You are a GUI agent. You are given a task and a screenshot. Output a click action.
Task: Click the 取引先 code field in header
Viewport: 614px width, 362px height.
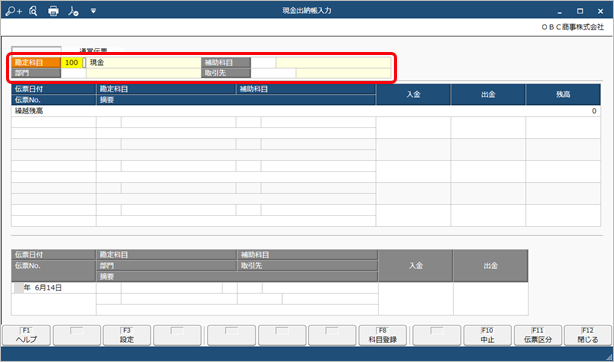(273, 73)
